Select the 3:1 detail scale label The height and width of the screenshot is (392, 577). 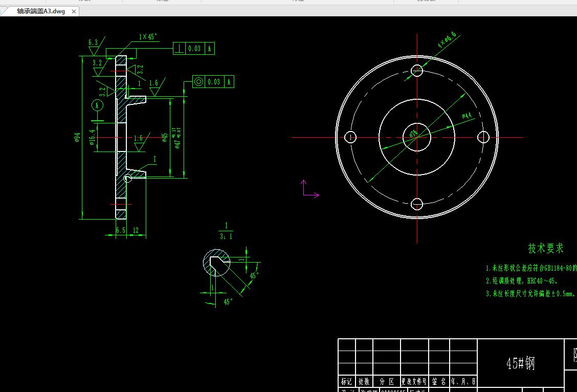226,236
